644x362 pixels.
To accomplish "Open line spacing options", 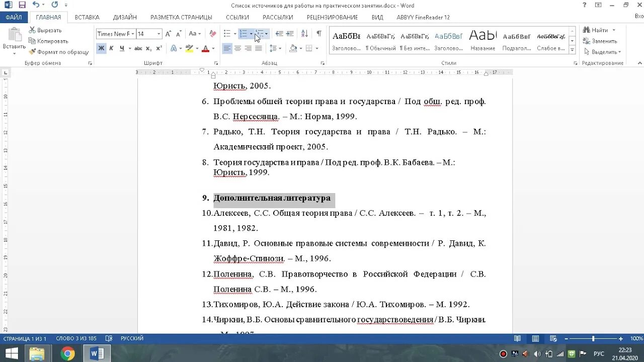I will tap(275, 48).
